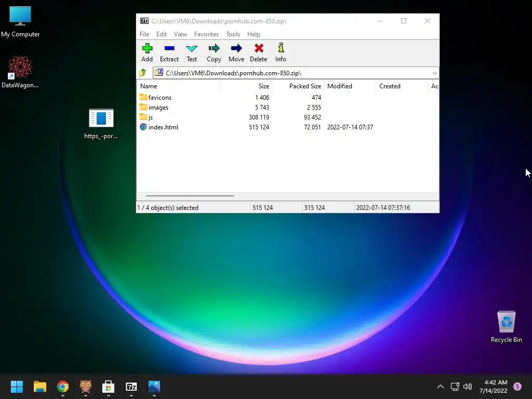Image resolution: width=532 pixels, height=399 pixels.
Task: Sort by Created column header
Action: point(402,86)
